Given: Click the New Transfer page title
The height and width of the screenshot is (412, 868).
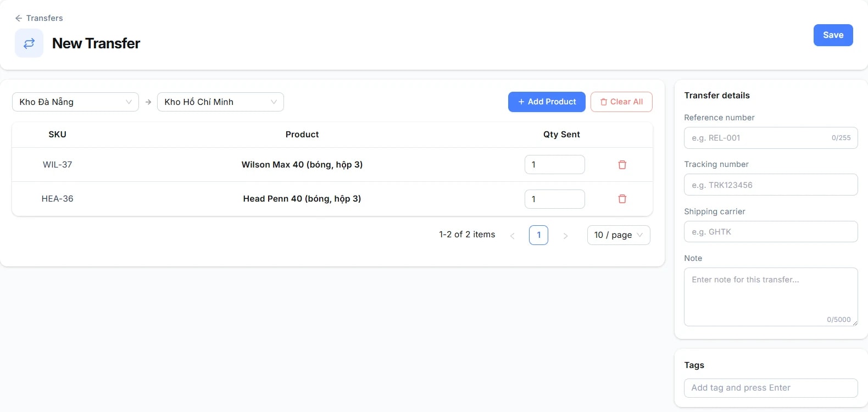Looking at the screenshot, I should point(96,43).
